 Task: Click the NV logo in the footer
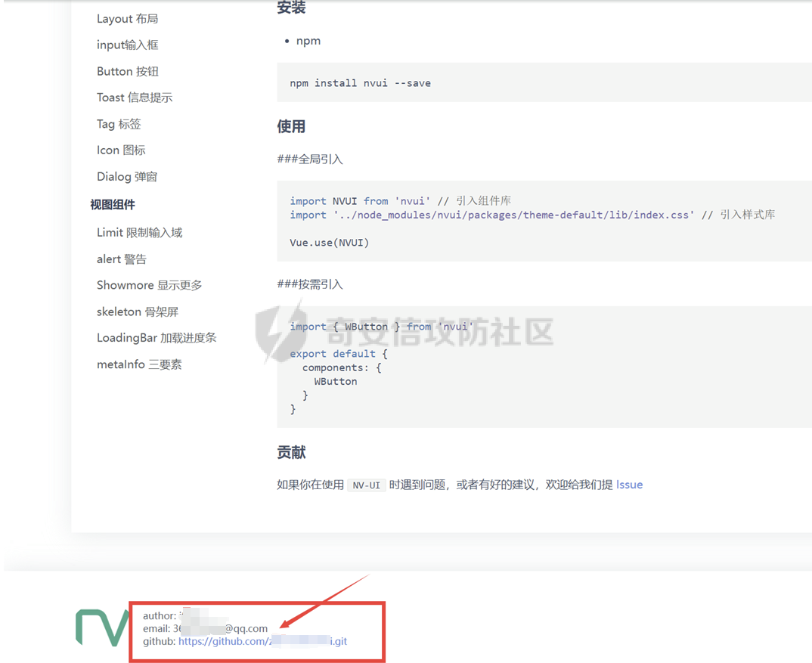[102, 627]
